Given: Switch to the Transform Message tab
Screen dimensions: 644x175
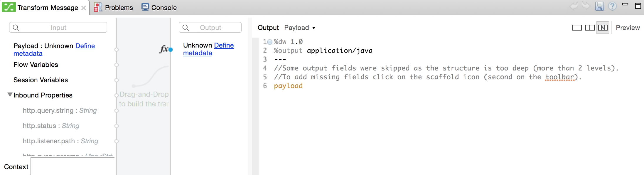Looking at the screenshot, I should pos(48,8).
